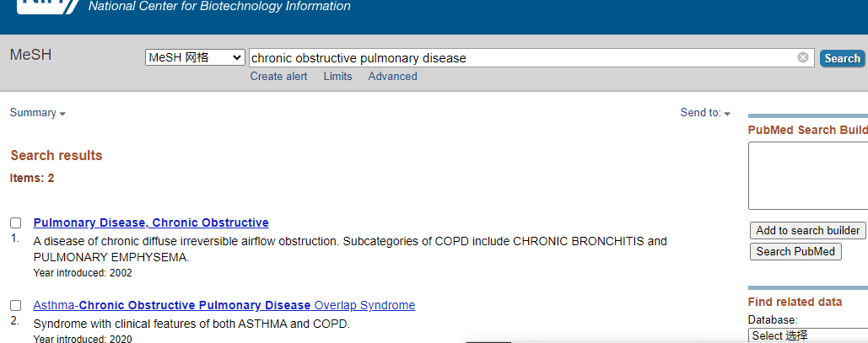The height and width of the screenshot is (343, 868).
Task: Expand the Summary display options
Action: pos(38,113)
